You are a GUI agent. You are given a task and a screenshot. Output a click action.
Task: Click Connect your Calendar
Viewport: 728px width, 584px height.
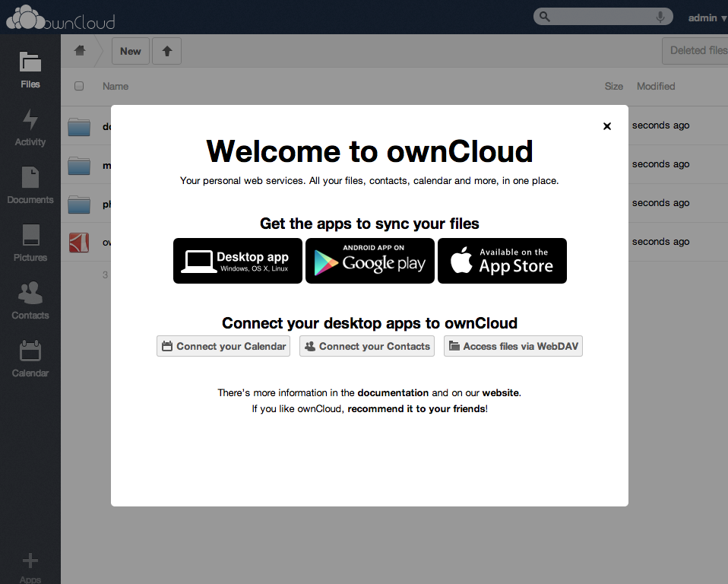[223, 346]
